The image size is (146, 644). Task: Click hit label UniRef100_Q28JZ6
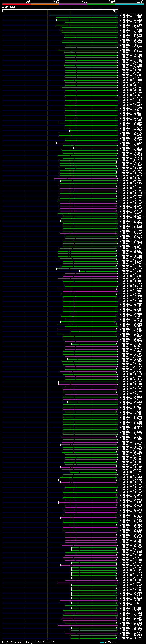[131, 52]
